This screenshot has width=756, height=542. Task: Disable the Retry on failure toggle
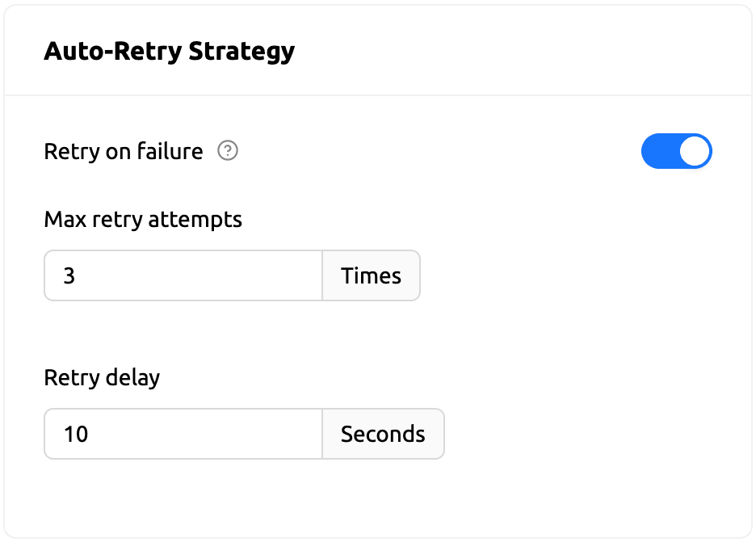(677, 151)
